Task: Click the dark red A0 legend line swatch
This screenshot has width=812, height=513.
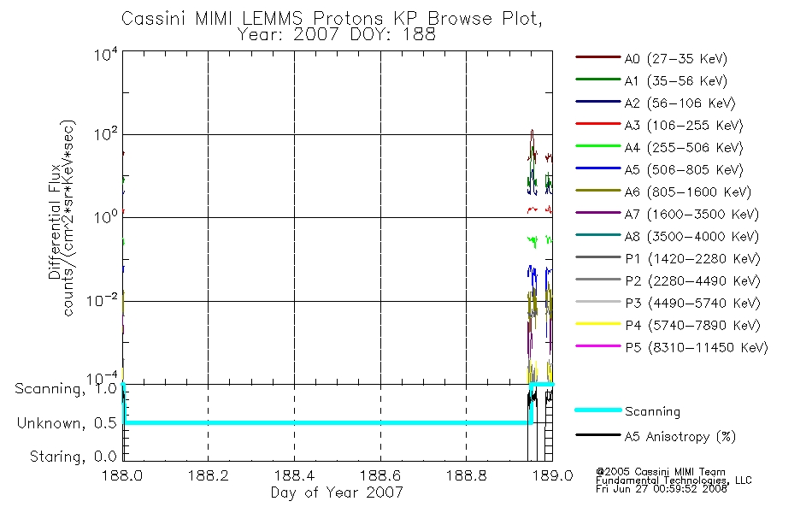Action: tap(597, 57)
